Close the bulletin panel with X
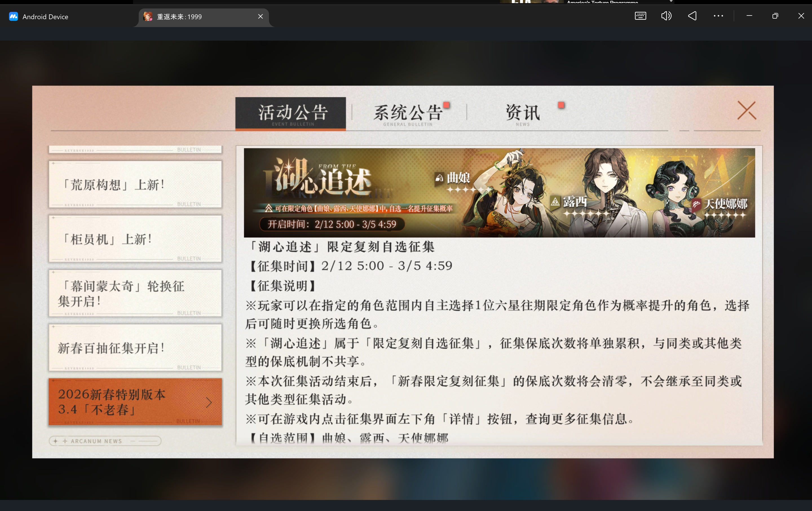 coord(747,110)
